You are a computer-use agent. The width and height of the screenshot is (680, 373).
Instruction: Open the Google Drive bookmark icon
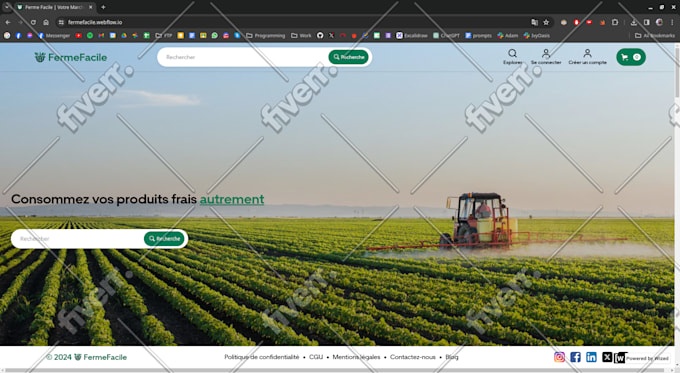(x=124, y=36)
